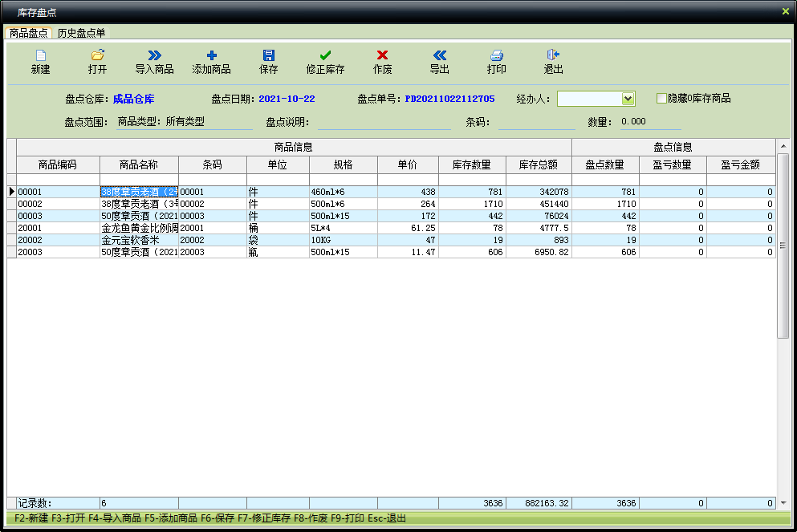
Task: Click the vertical scrollbar thumb of the table
Action: pos(783,246)
